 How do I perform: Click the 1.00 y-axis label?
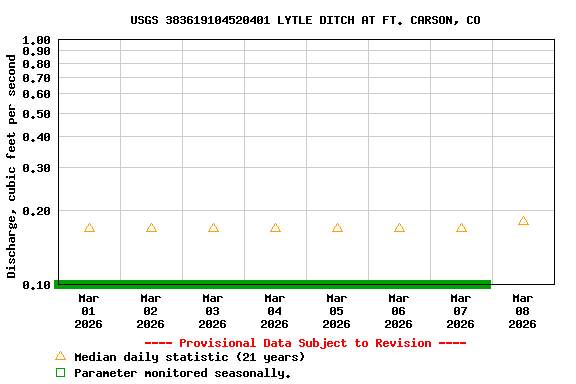pyautogui.click(x=36, y=40)
